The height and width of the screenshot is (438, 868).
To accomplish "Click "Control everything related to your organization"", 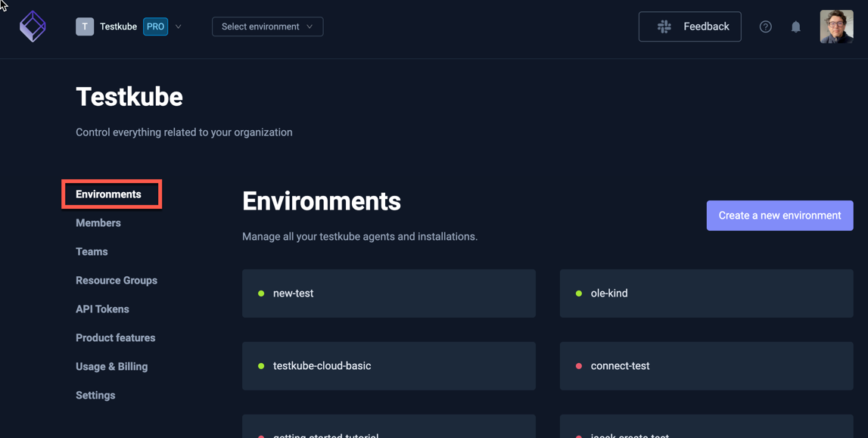I will (185, 132).
